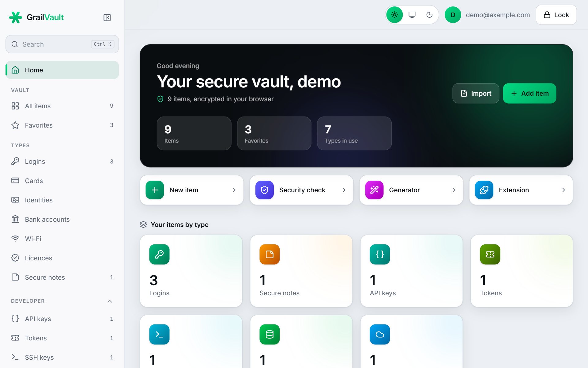Viewport: 588px width, 368px height.
Task: Click the SSH terminal tile icon
Action: coord(159,334)
